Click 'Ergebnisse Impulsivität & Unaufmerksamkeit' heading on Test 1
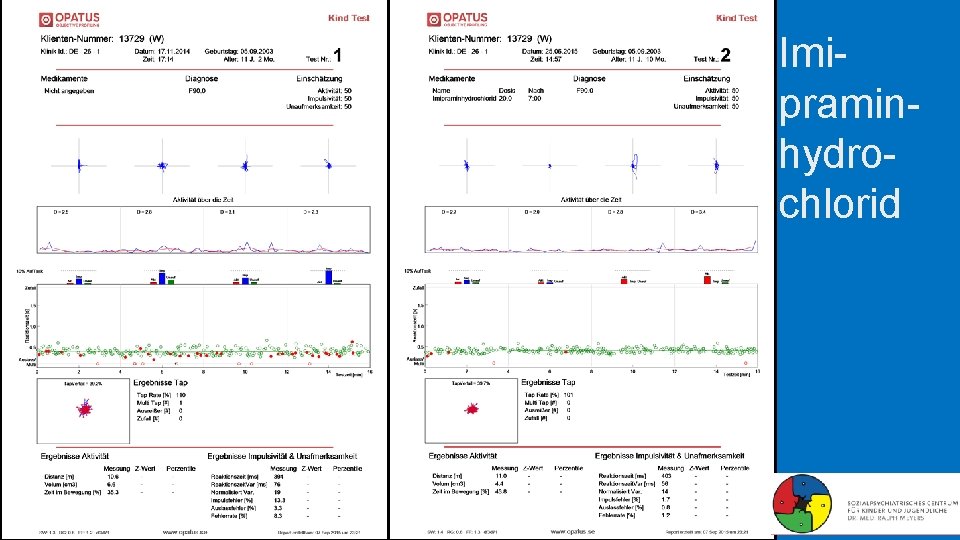The image size is (960, 540). tap(282, 456)
